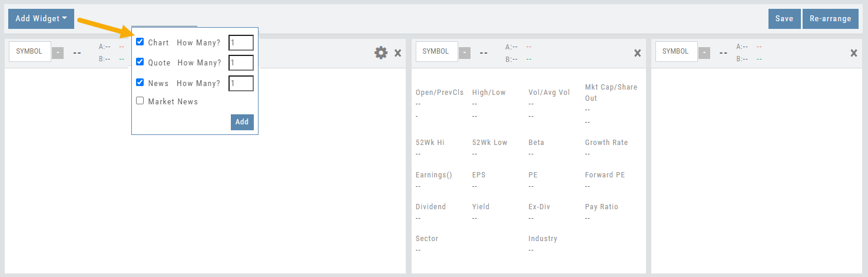This screenshot has width=868, height=277.
Task: Click SYMBOL input in rightmost widget
Action: pyautogui.click(x=676, y=51)
